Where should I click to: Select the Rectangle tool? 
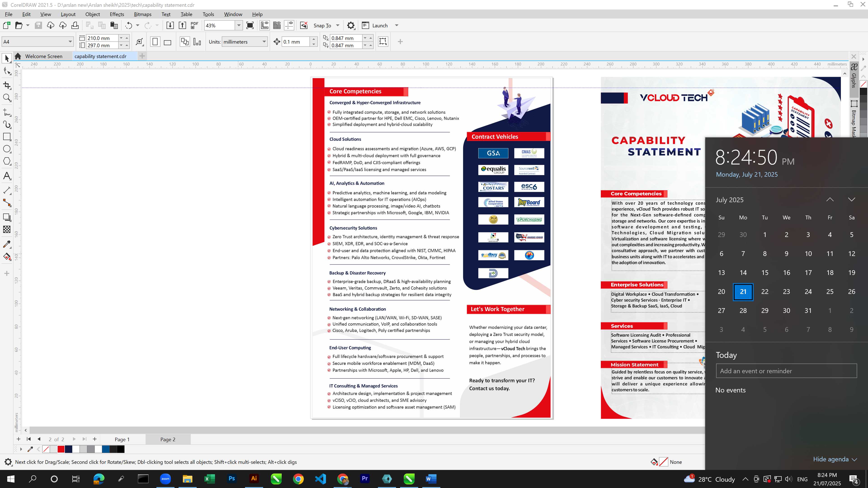7,136
